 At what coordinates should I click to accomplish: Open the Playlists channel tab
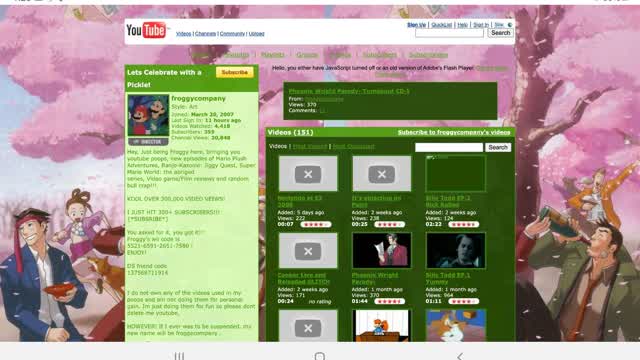pyautogui.click(x=273, y=55)
